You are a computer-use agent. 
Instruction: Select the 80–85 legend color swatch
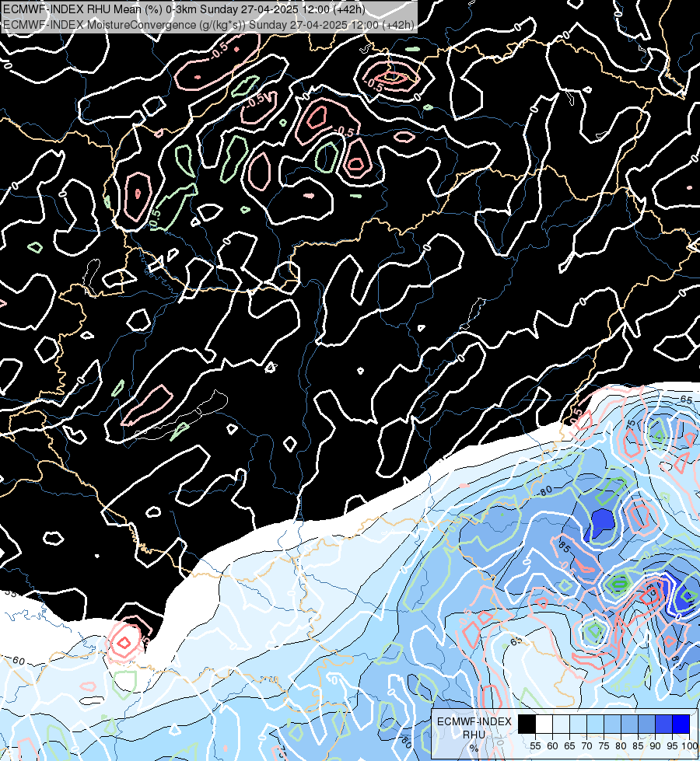[x=629, y=724]
